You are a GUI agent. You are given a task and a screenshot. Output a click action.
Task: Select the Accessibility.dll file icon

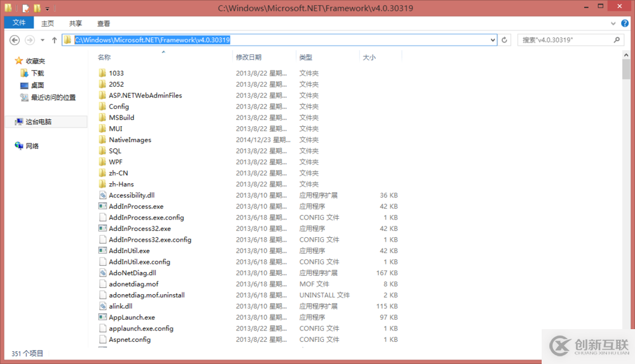[x=103, y=195]
